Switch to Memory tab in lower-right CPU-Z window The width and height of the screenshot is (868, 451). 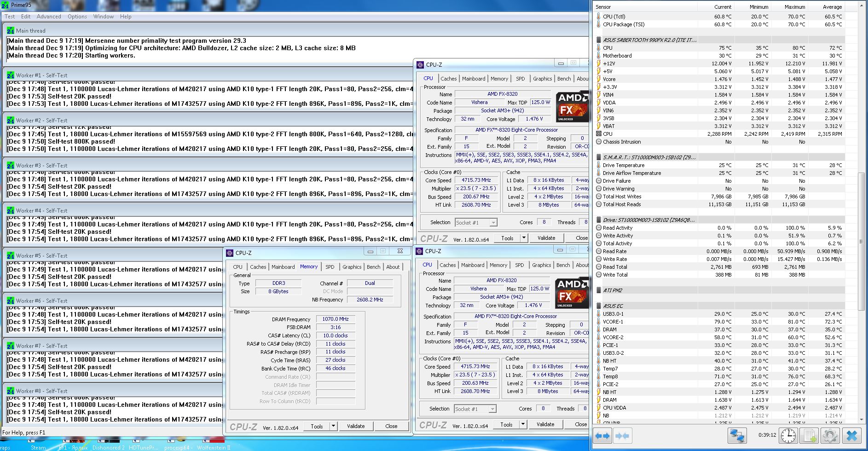[498, 265]
